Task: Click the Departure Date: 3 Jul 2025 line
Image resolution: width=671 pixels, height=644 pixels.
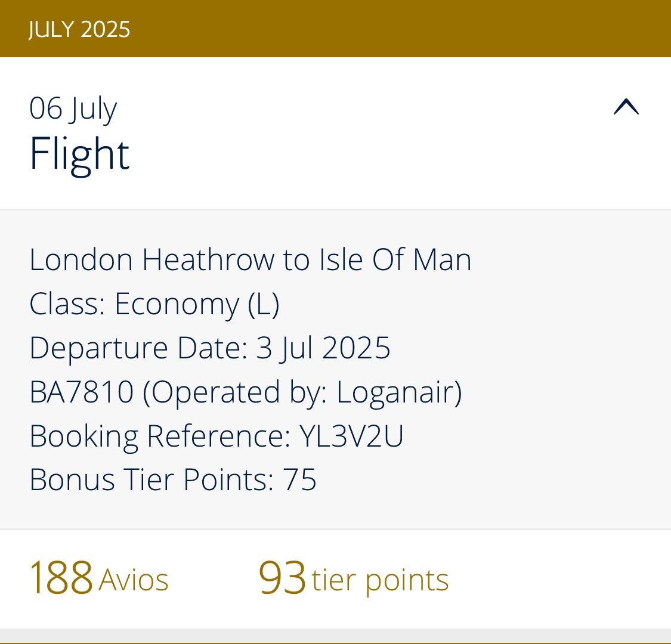Action: [x=209, y=348]
